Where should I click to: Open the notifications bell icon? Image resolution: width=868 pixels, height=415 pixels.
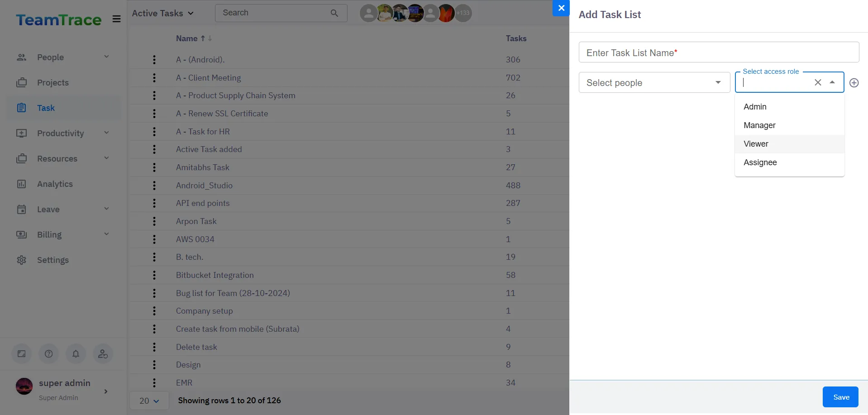click(76, 354)
